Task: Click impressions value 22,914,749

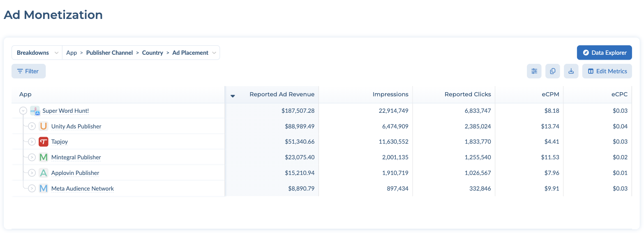Action: (x=394, y=111)
